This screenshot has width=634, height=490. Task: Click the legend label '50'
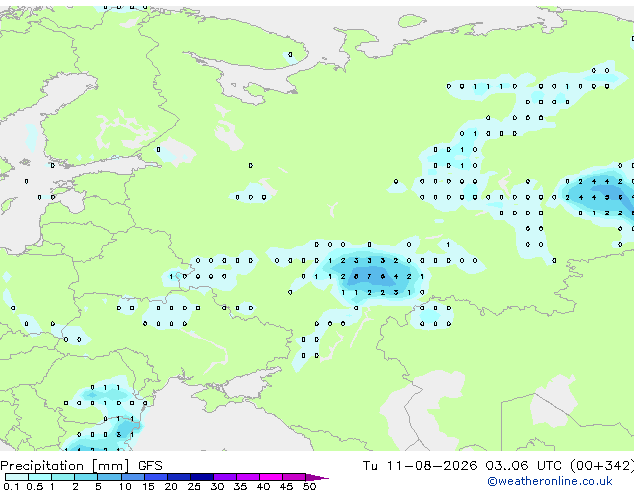point(309,486)
